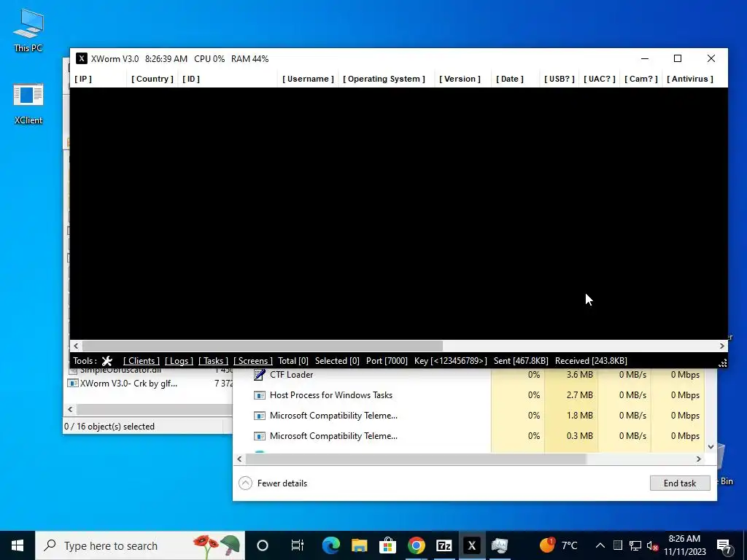Click the Port [7000] status entry
Image resolution: width=747 pixels, height=560 pixels.
pos(387,361)
